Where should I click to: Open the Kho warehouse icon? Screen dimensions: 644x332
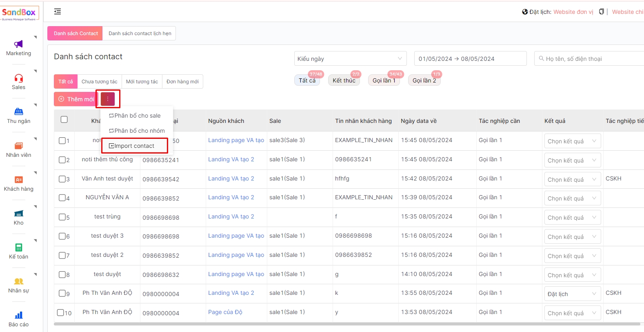point(18,214)
